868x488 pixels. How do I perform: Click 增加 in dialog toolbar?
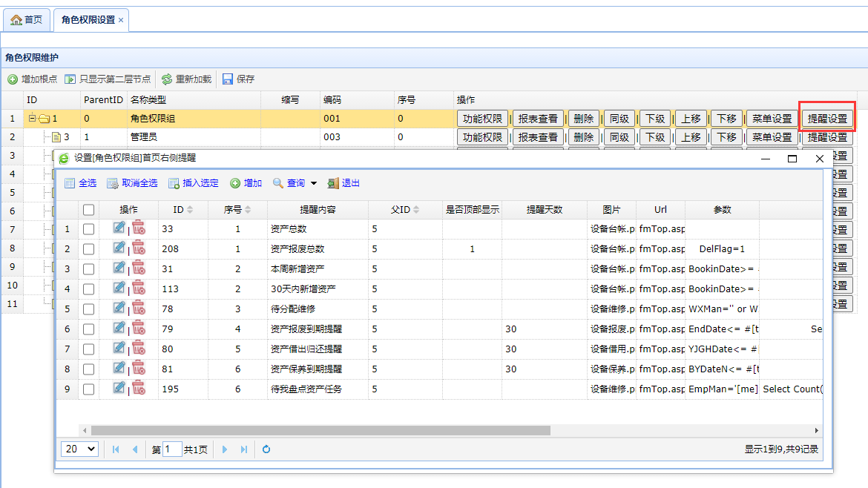point(246,183)
